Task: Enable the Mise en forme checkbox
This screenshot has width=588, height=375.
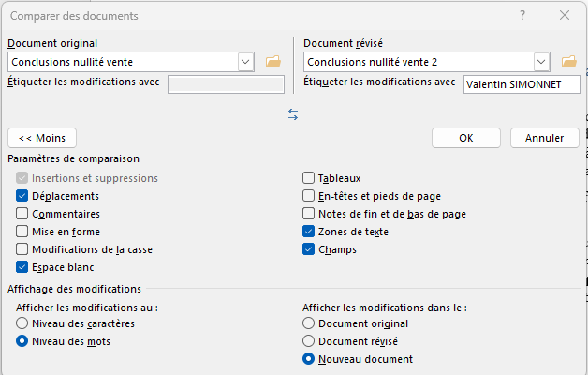Action: [22, 232]
